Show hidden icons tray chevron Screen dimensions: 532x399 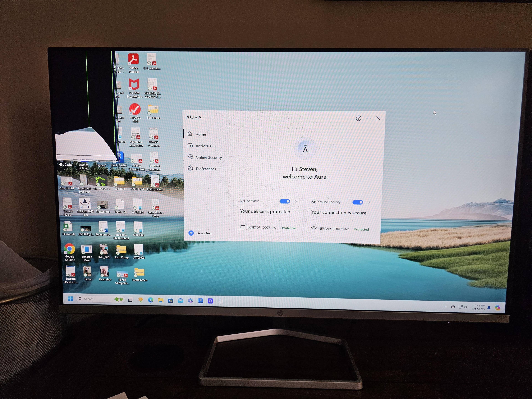point(445,307)
